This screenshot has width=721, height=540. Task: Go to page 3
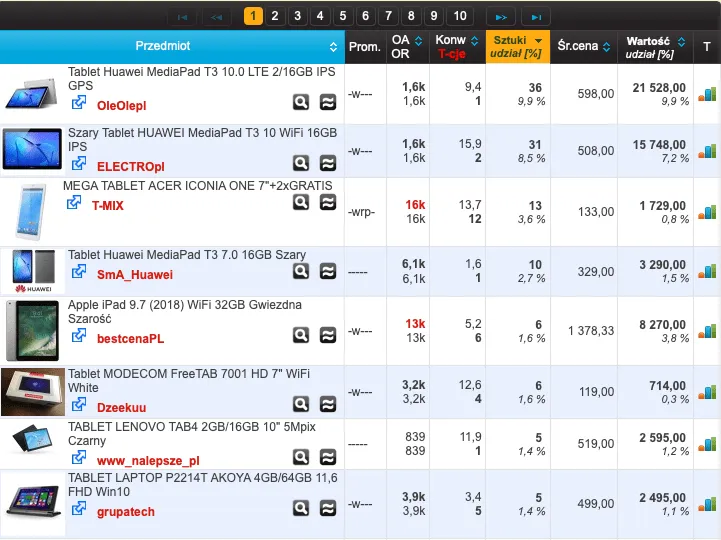click(x=298, y=16)
